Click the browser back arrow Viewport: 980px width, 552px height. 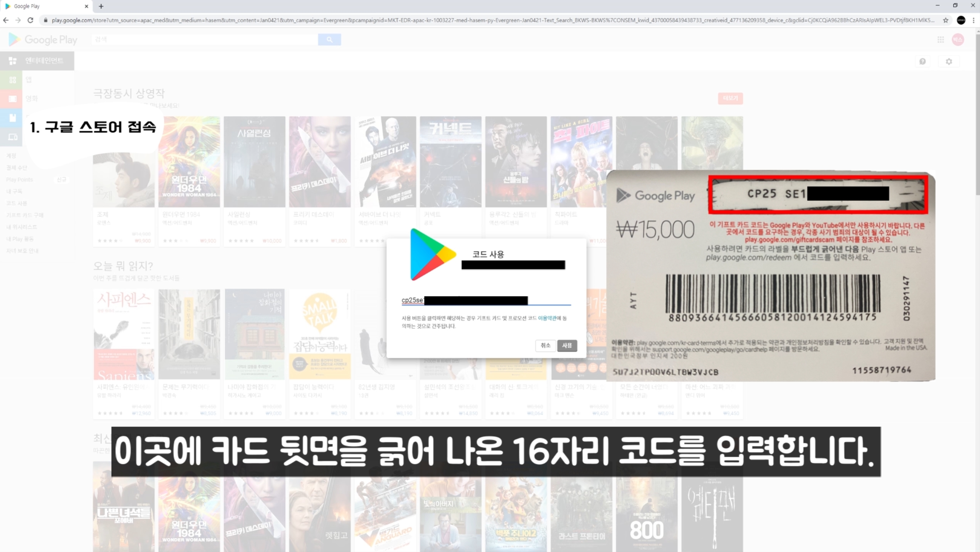6,20
